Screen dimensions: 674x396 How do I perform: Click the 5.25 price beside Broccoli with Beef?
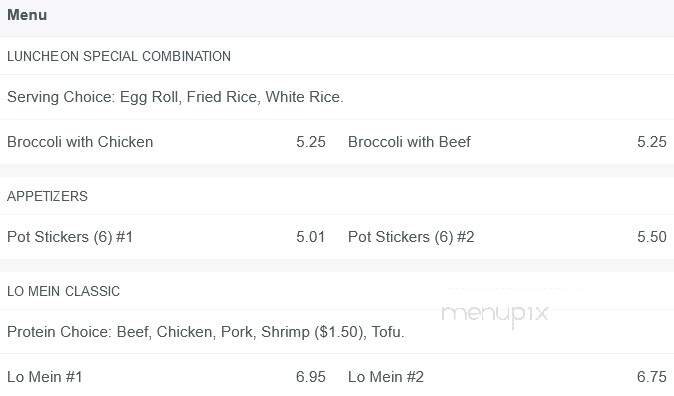(x=652, y=142)
